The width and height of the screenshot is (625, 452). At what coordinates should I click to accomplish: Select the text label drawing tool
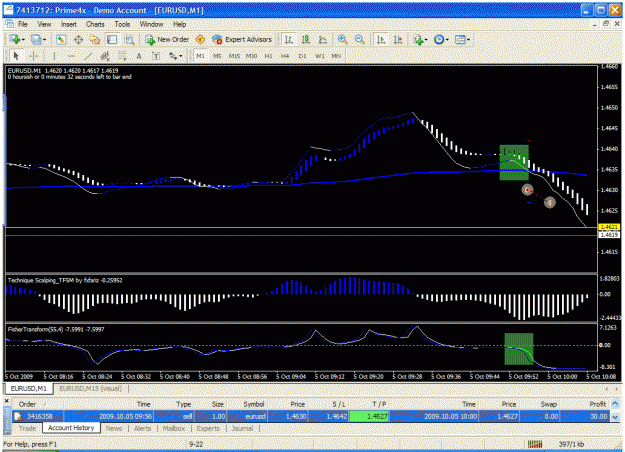pyautogui.click(x=156, y=56)
